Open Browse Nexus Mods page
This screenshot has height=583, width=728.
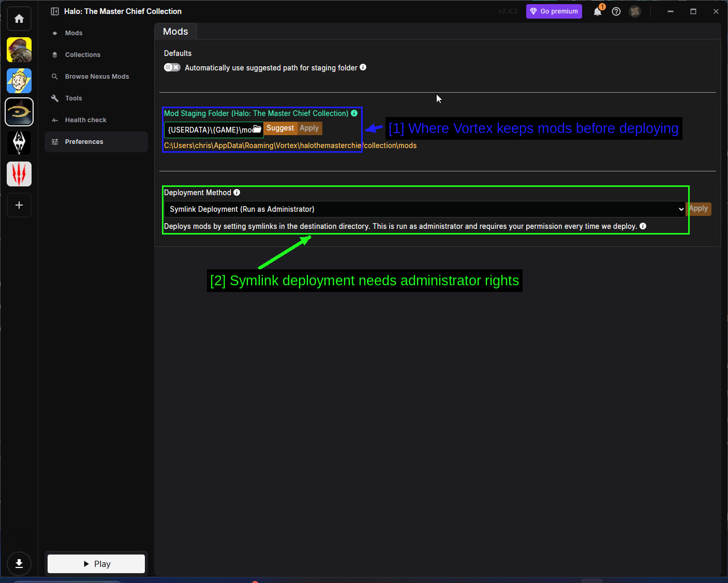pyautogui.click(x=96, y=77)
